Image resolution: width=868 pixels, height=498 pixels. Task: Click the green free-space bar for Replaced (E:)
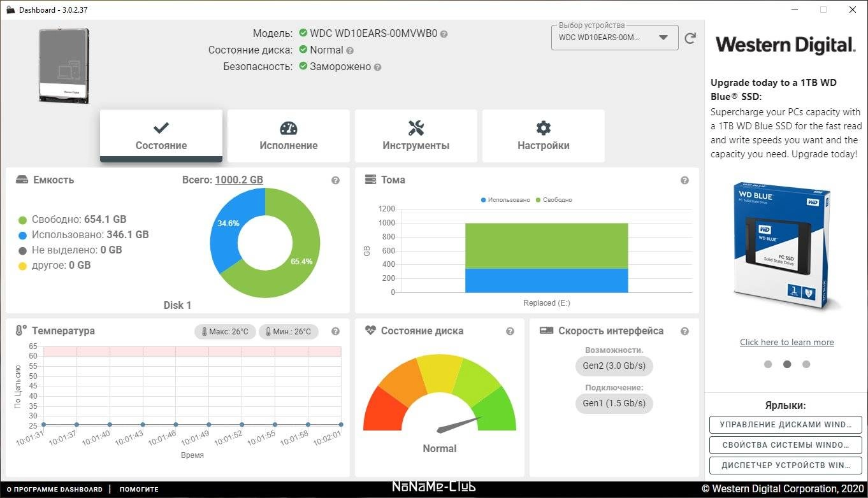pyautogui.click(x=547, y=246)
